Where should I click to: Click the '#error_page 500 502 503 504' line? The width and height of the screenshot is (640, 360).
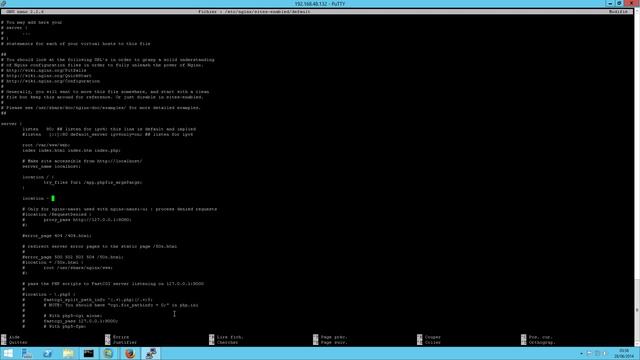click(73, 257)
